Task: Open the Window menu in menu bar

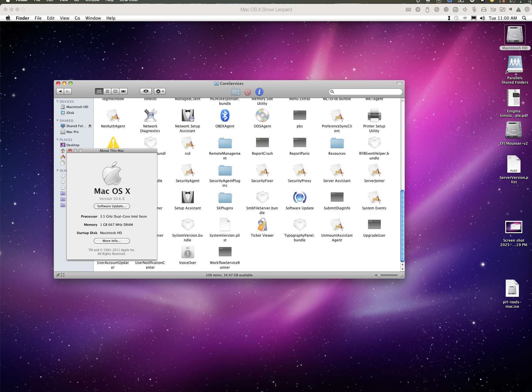Action: (x=93, y=18)
